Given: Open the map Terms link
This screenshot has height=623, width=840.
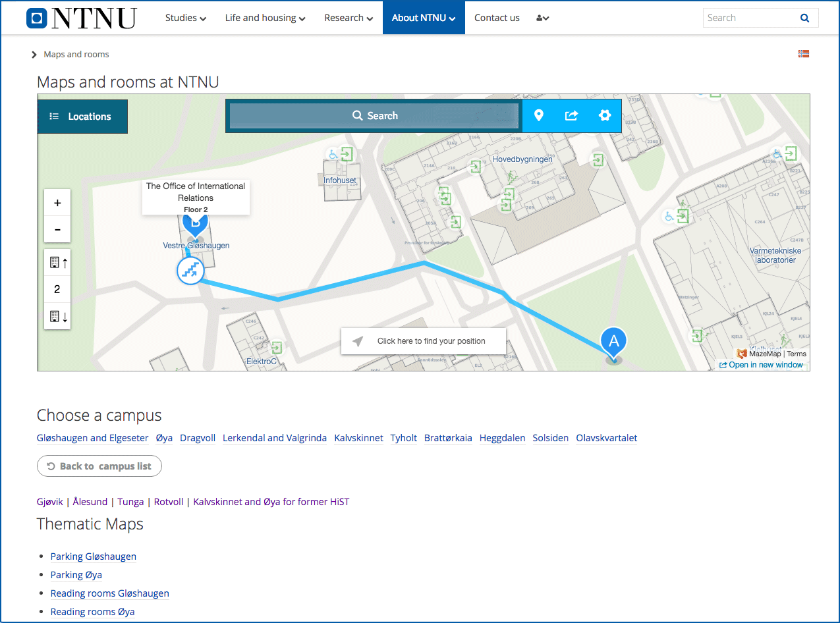Looking at the screenshot, I should click(797, 354).
